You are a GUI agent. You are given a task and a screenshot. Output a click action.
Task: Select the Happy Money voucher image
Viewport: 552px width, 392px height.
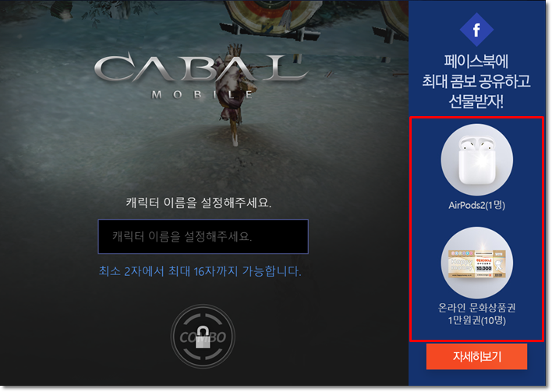click(x=476, y=263)
